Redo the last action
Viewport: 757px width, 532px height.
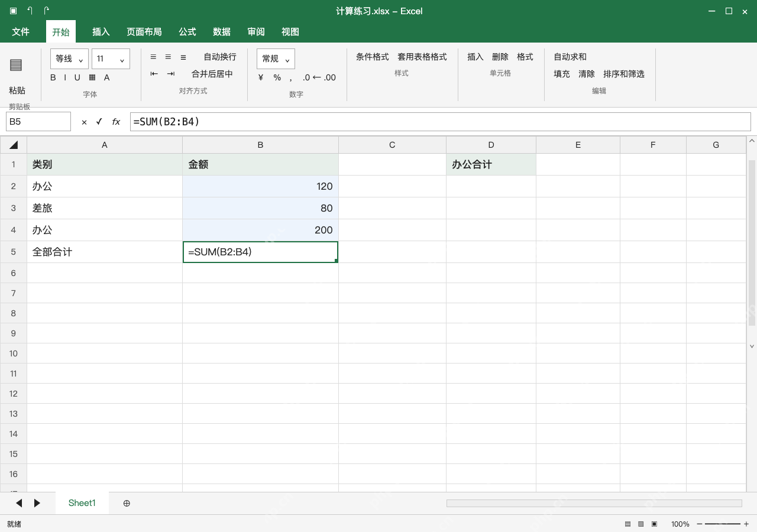pos(47,11)
